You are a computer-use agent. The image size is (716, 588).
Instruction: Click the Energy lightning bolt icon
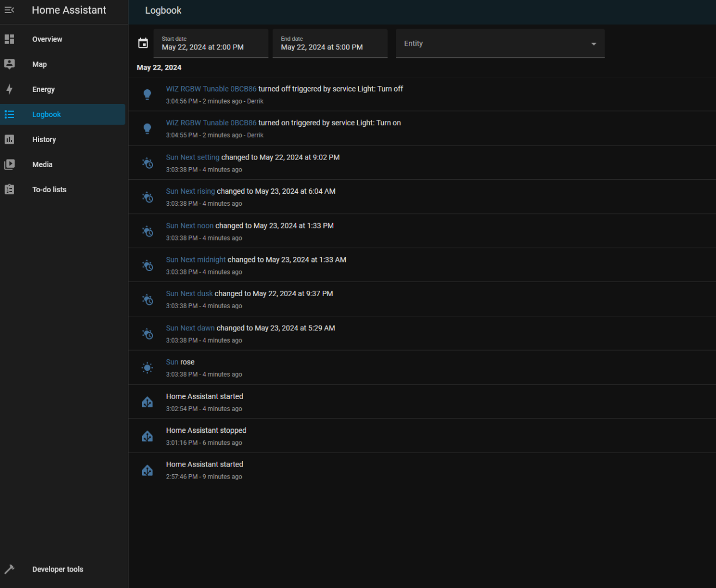[9, 89]
